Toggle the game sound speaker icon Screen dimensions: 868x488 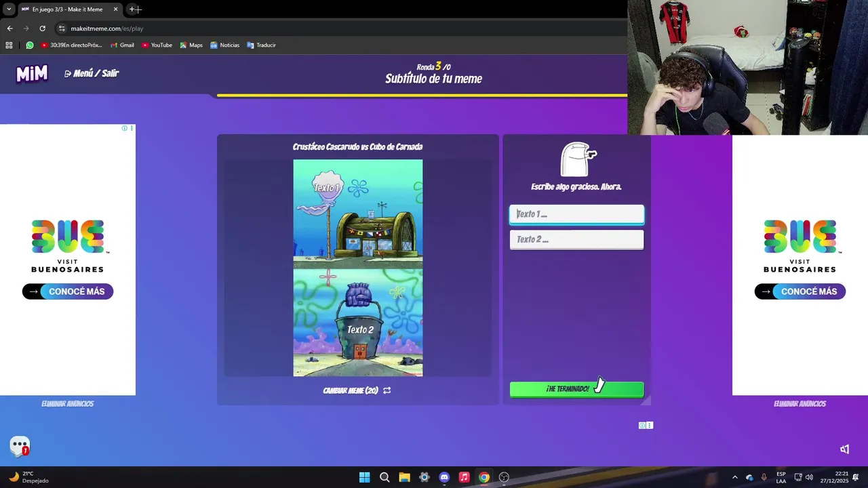point(845,449)
